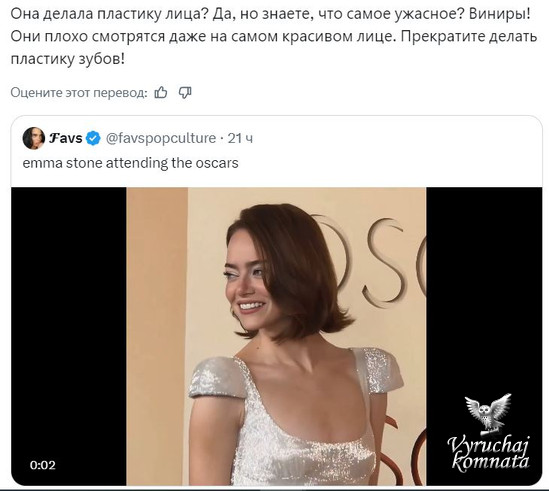Open the Favs profile avatar
This screenshot has height=491, width=549.
pyautogui.click(x=34, y=138)
